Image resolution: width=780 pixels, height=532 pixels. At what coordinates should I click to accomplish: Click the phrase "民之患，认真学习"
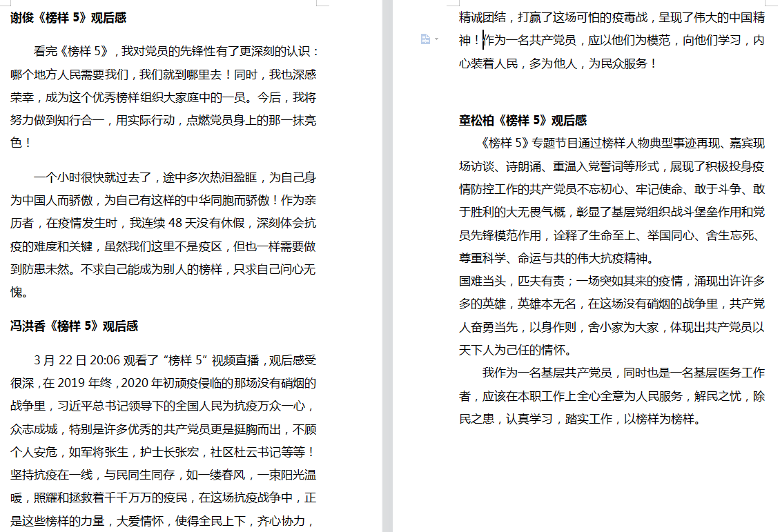coord(505,419)
